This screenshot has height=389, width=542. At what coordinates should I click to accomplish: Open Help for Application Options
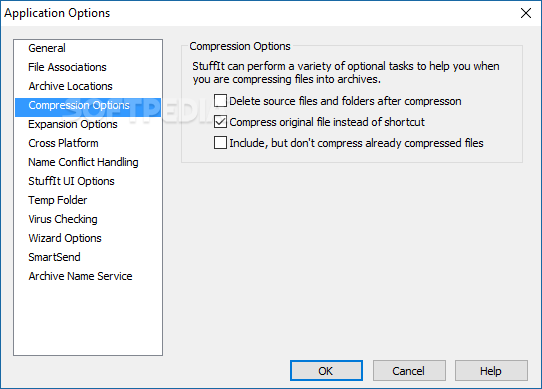click(x=491, y=371)
